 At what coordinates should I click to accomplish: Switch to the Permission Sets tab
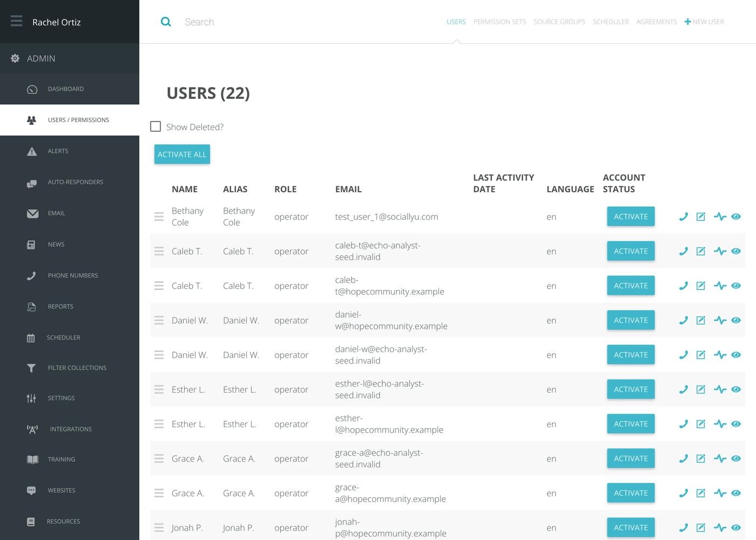coord(500,22)
